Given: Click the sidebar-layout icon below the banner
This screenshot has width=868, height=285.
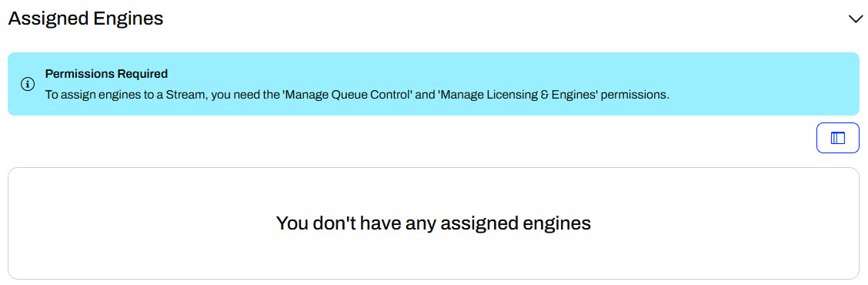Looking at the screenshot, I should (837, 138).
